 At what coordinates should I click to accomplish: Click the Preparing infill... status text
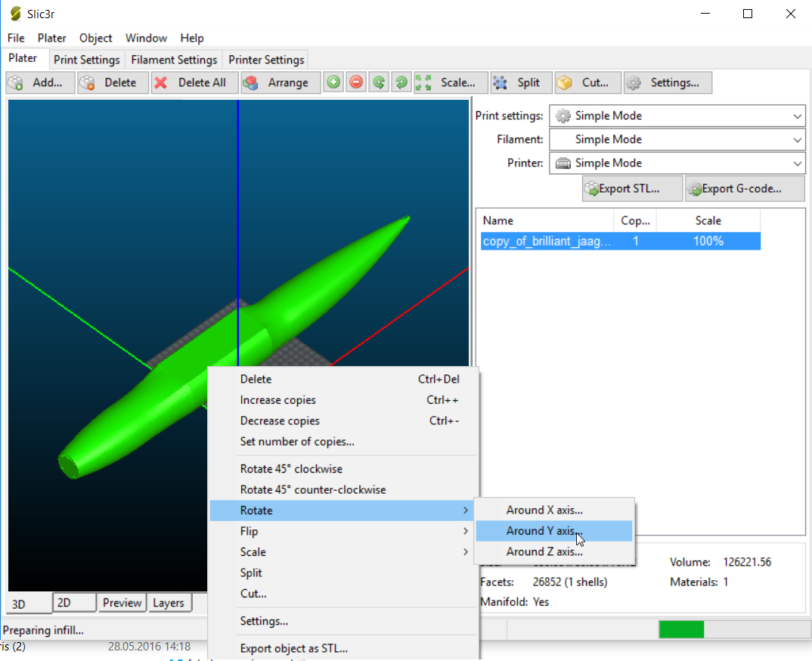[x=44, y=631]
